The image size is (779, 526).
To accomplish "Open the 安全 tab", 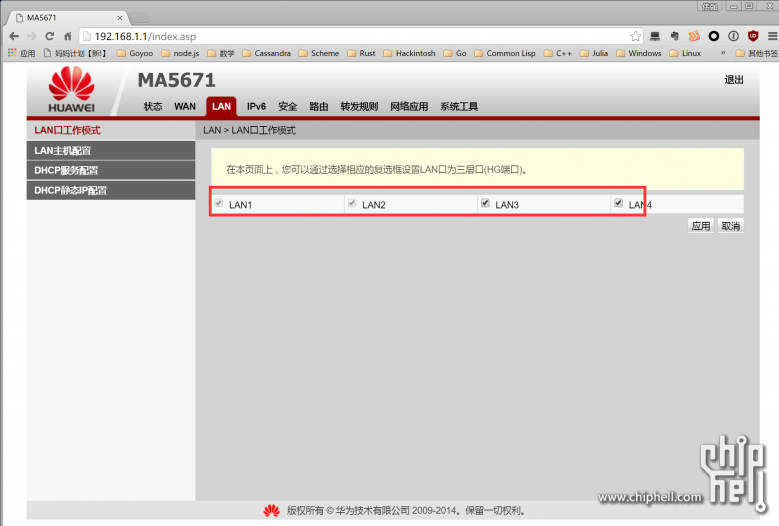I will pos(288,106).
